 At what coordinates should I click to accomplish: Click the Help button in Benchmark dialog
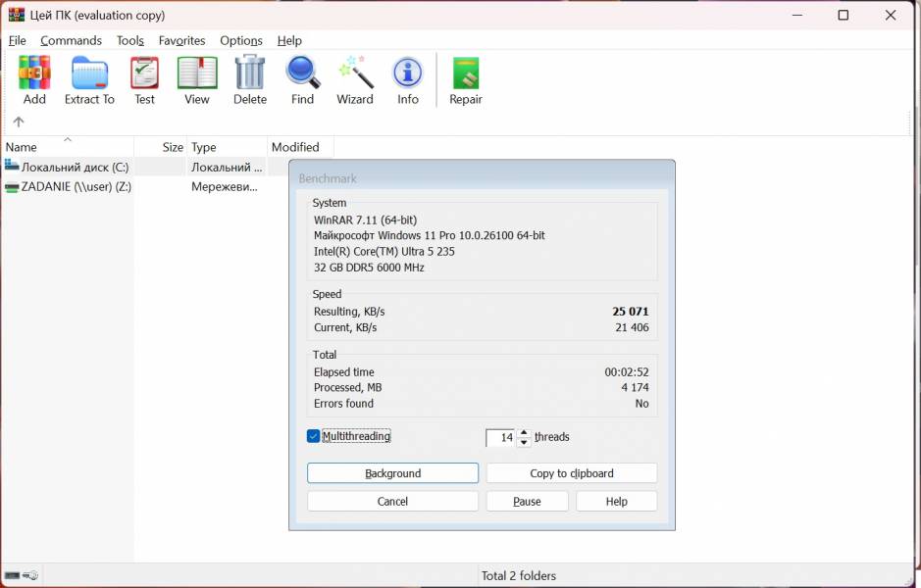pyautogui.click(x=616, y=501)
